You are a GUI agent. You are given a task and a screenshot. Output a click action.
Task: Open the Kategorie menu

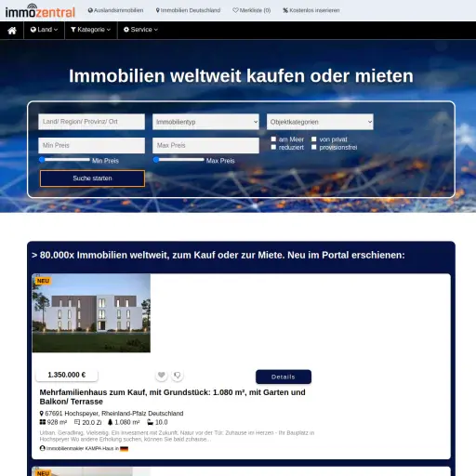(90, 30)
